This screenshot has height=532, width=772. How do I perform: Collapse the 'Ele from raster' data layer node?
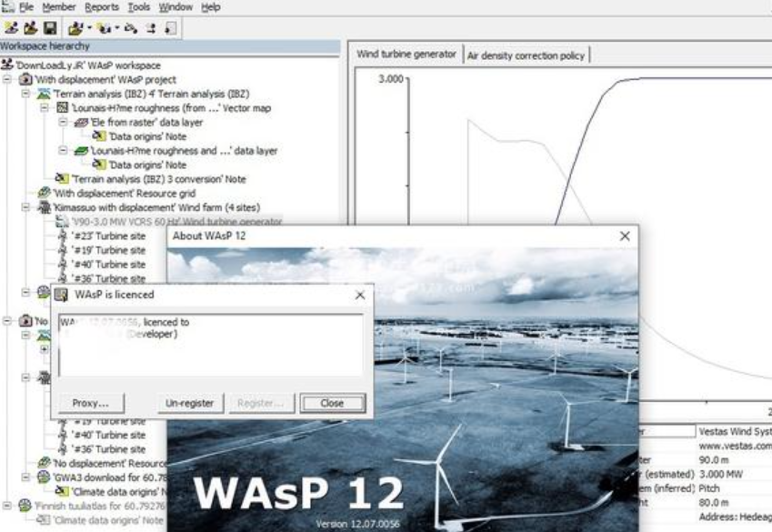coord(63,122)
